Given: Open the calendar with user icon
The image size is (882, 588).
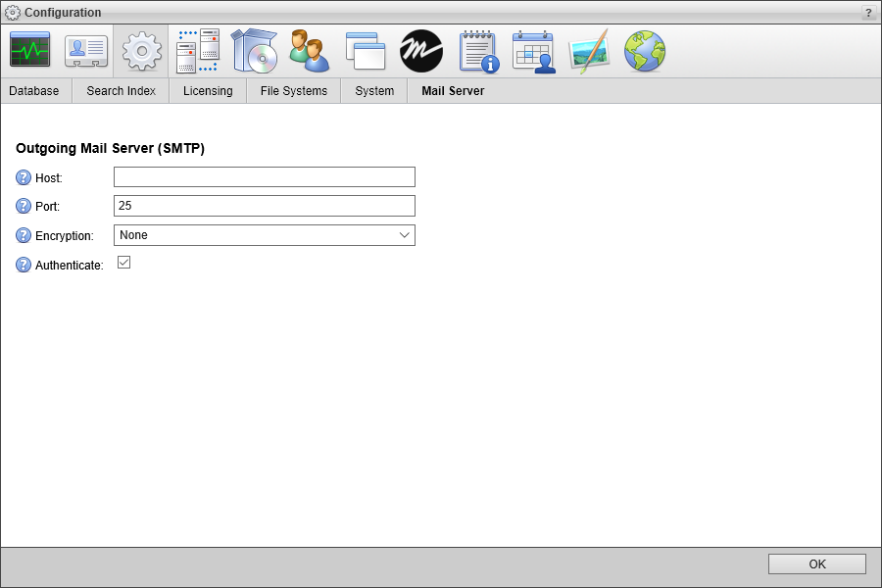Looking at the screenshot, I should (x=534, y=52).
